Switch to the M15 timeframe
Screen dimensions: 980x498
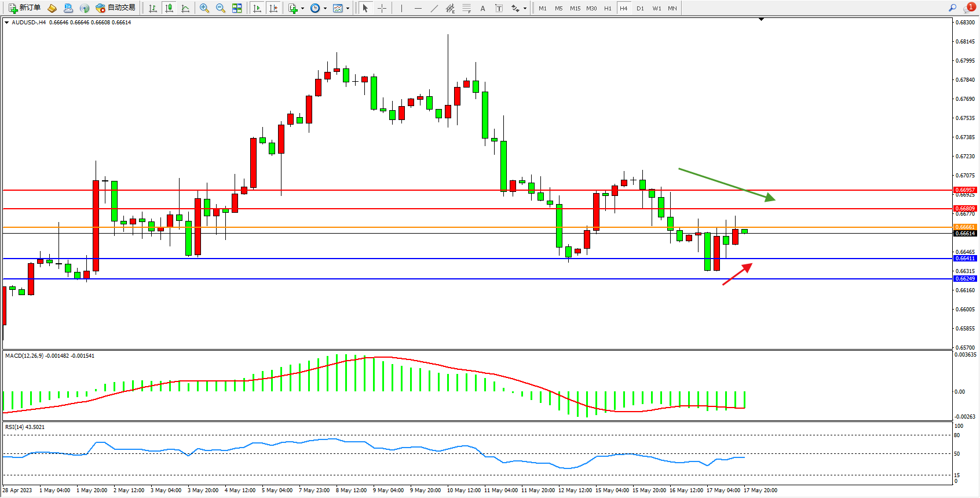[575, 8]
